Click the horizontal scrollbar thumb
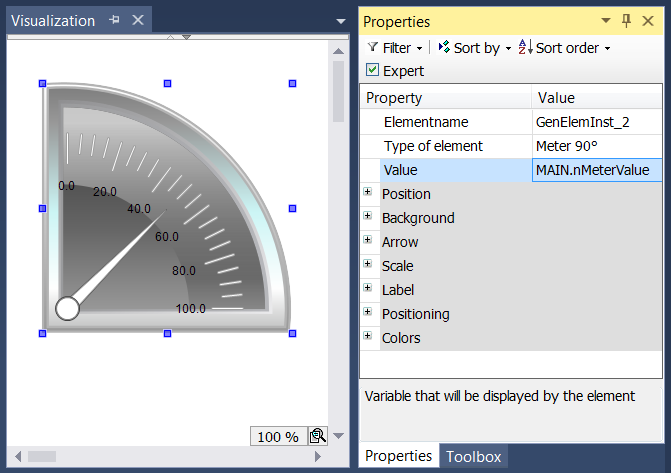671x473 pixels. (42, 456)
